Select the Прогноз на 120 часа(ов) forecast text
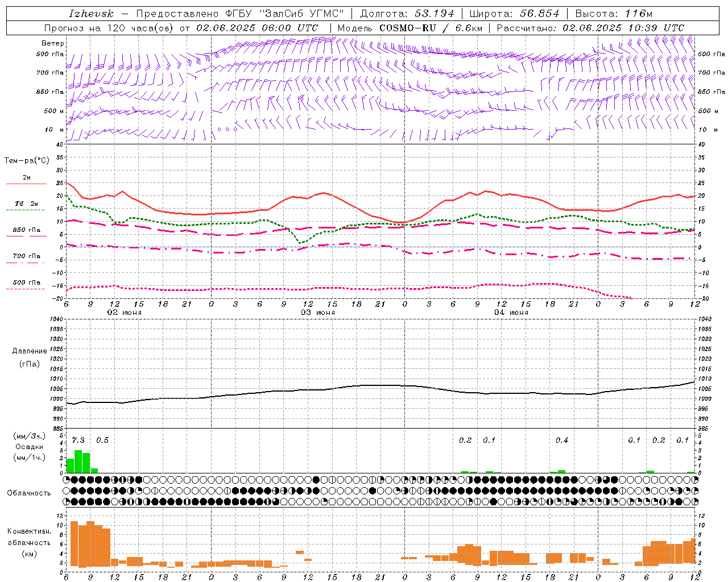Image resolution: width=728 pixels, height=582 pixels. [110, 28]
